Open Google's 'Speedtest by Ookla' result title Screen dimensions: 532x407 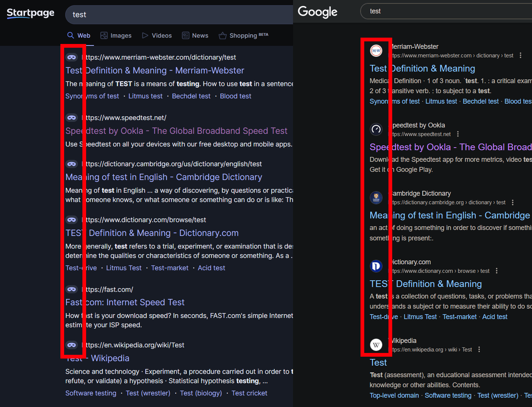coord(451,147)
